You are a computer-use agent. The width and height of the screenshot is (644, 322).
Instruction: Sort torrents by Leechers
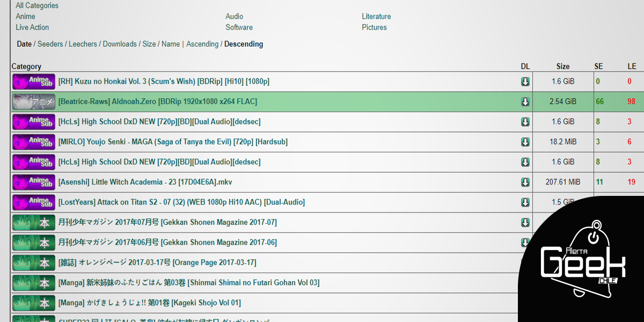(83, 44)
